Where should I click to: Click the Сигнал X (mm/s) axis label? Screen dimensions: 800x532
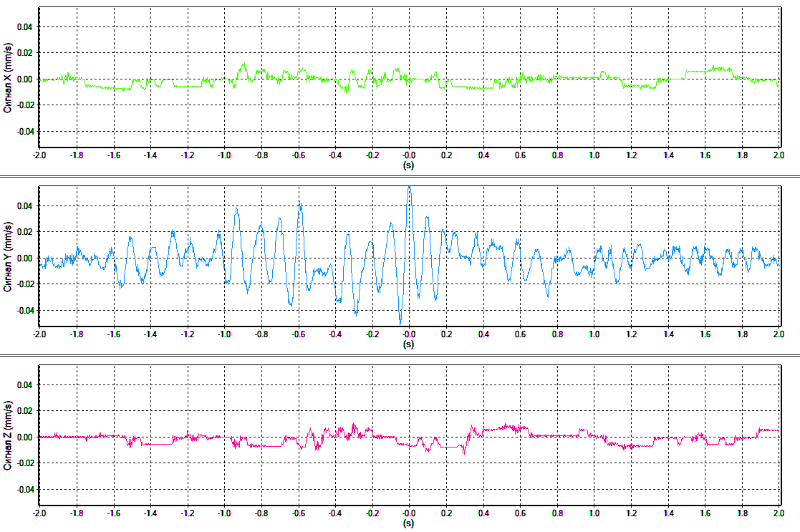click(7, 78)
